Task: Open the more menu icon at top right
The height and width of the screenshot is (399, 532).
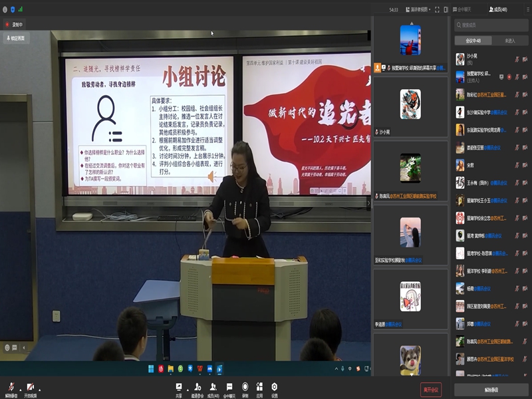Action: [528, 9]
